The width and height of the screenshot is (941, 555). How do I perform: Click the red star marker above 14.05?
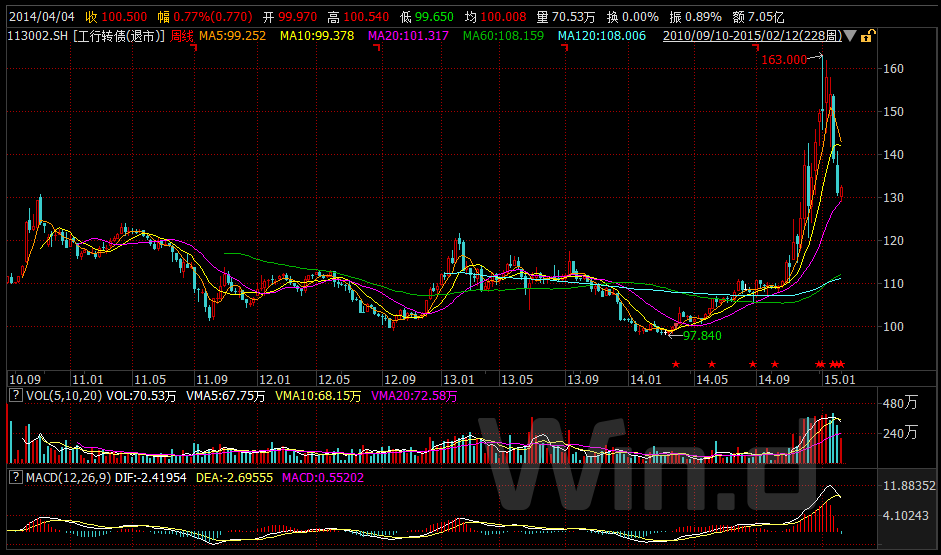[712, 364]
